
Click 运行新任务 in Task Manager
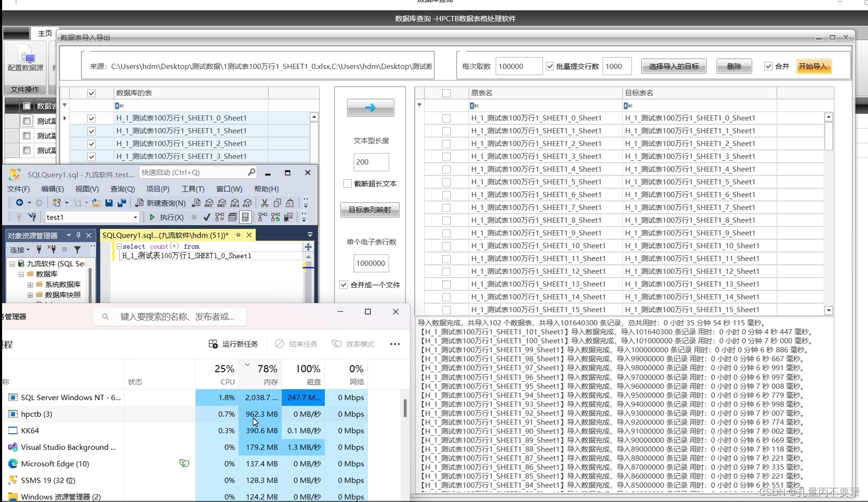[233, 344]
